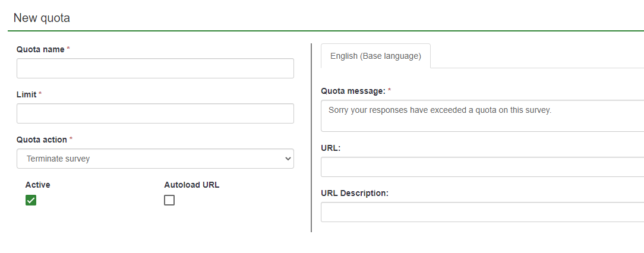
Task: Enable the Autoload URL checkbox
Action: tap(169, 200)
